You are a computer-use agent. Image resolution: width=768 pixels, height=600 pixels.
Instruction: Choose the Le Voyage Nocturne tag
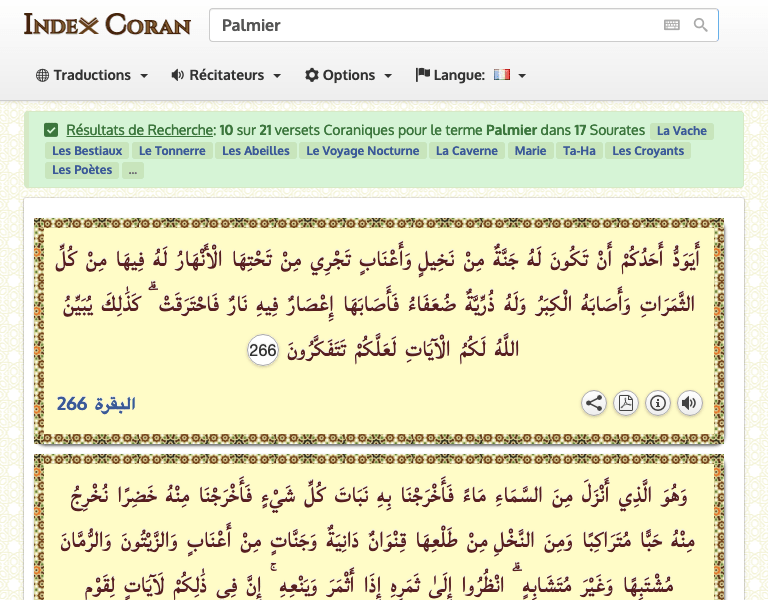tap(363, 151)
